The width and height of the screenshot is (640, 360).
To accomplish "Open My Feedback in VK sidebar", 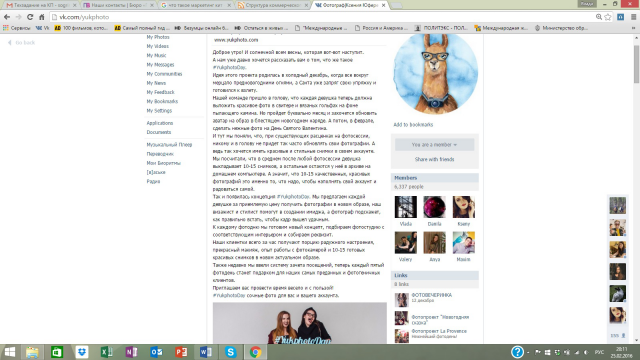I will [160, 92].
